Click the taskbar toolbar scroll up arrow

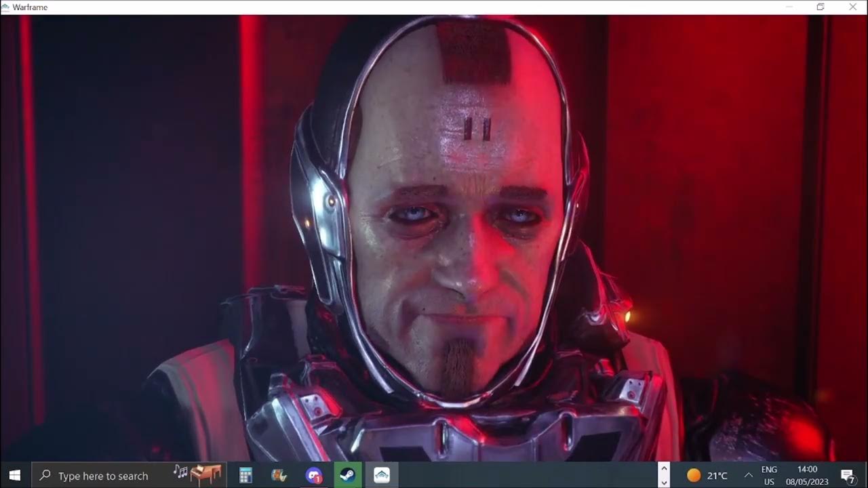click(x=664, y=469)
